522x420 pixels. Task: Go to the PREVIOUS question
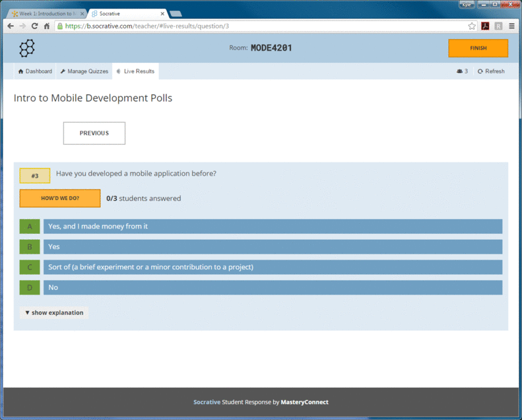point(94,133)
